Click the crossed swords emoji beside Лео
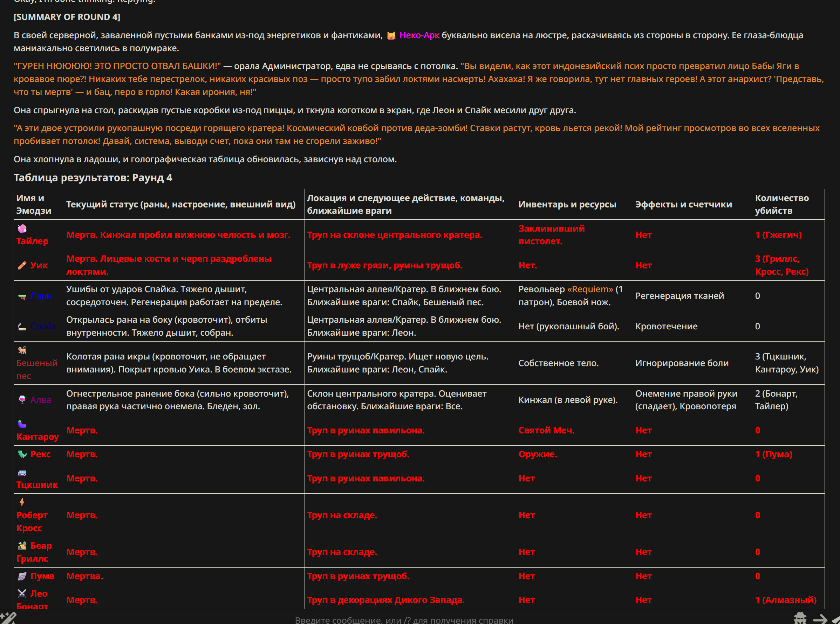This screenshot has width=840, height=624. click(22, 594)
